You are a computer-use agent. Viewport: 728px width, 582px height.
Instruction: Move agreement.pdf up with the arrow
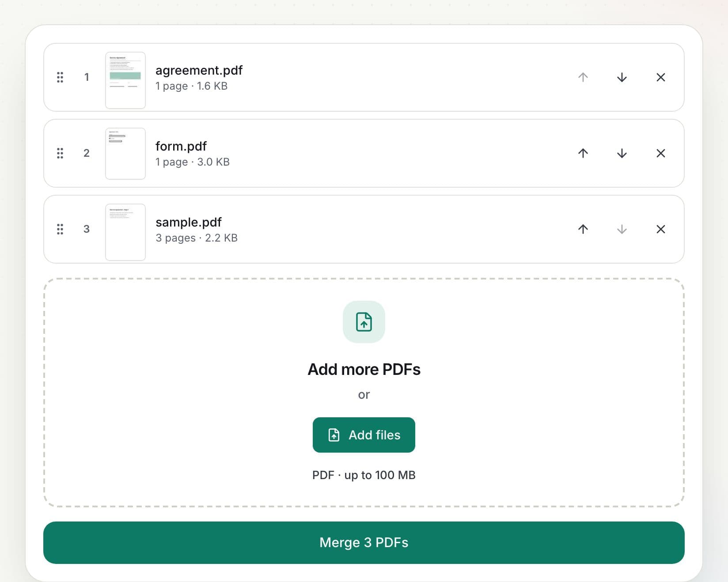click(x=583, y=77)
